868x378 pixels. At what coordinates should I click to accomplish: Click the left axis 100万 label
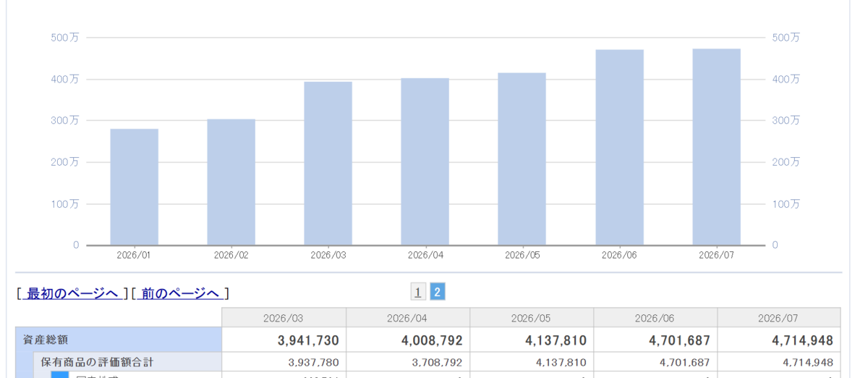pos(65,204)
